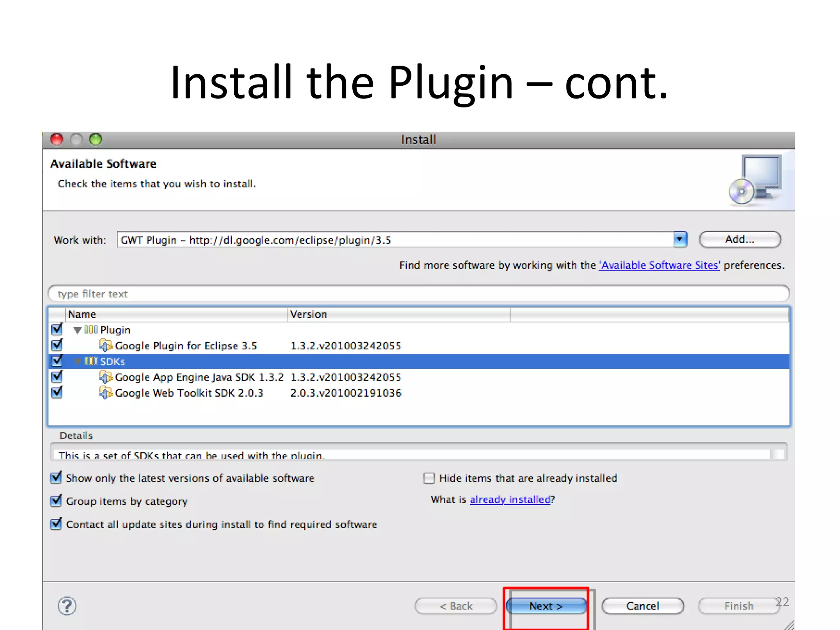The width and height of the screenshot is (840, 630).
Task: Click the Next > button
Action: (x=546, y=606)
